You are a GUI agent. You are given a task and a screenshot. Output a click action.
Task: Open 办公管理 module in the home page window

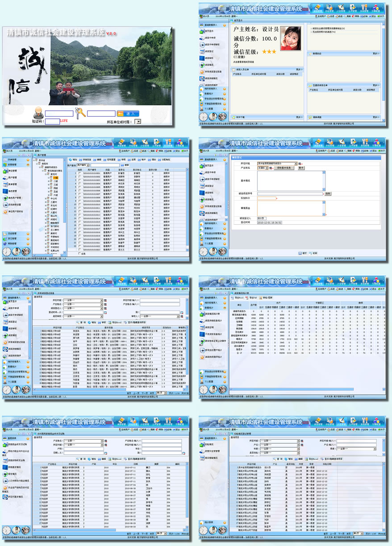click(329, 9)
